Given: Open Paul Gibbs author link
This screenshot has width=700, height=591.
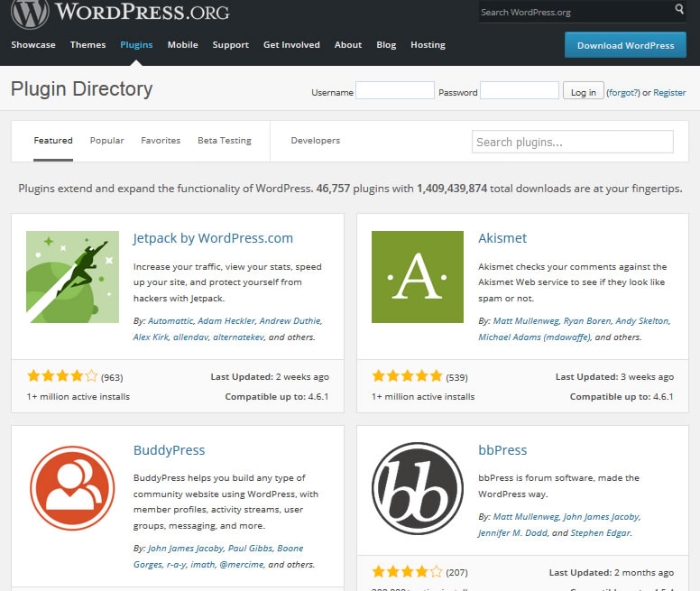Looking at the screenshot, I should (x=251, y=549).
